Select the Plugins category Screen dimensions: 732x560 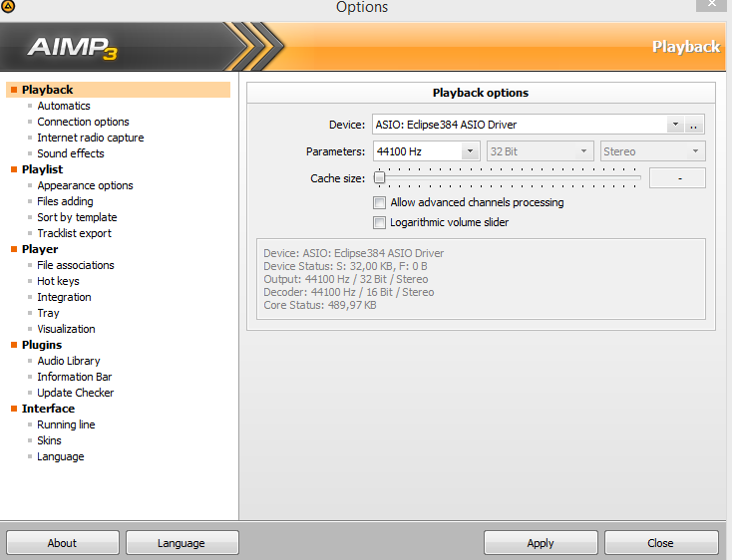42,345
